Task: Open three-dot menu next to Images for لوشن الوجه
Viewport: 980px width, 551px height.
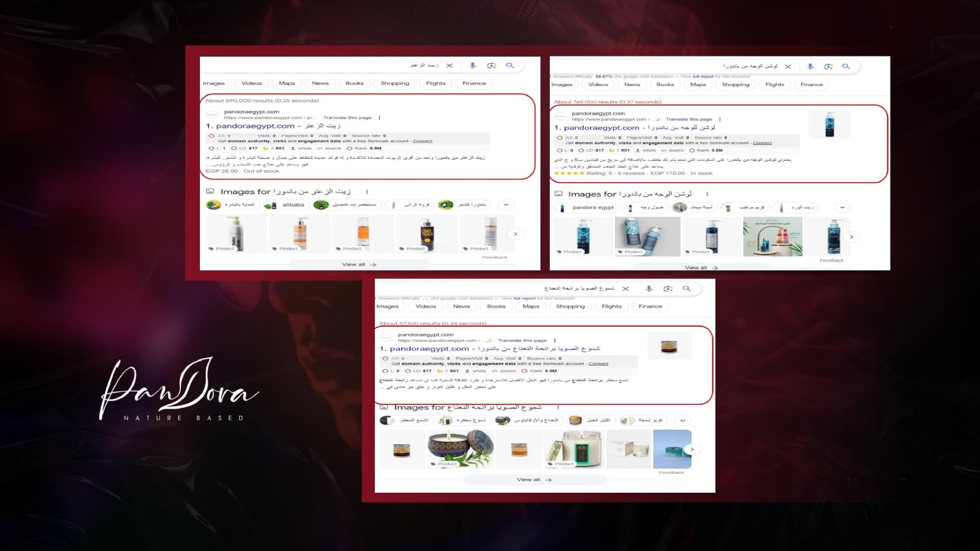Action: [x=707, y=194]
